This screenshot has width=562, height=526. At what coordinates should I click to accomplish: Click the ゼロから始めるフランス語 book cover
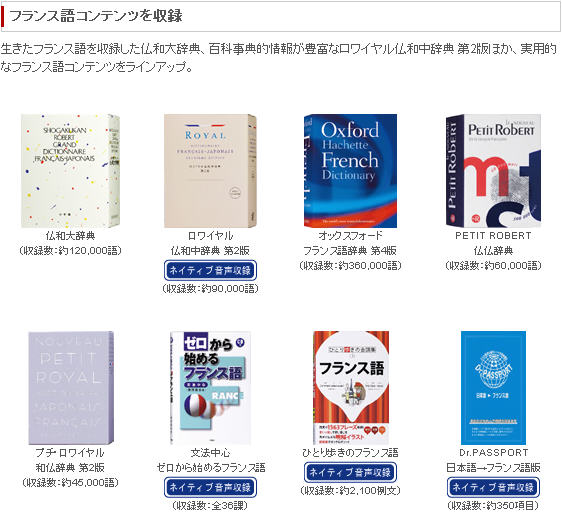(210, 388)
